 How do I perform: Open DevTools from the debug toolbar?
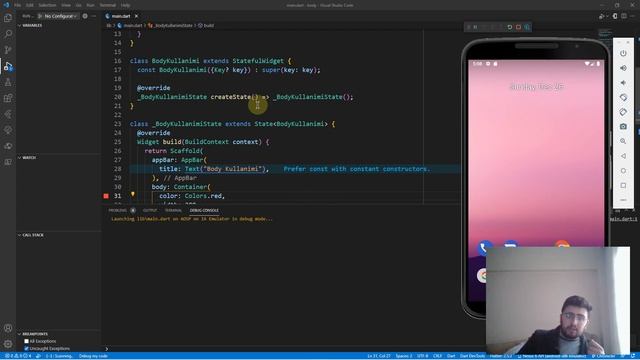point(527,27)
